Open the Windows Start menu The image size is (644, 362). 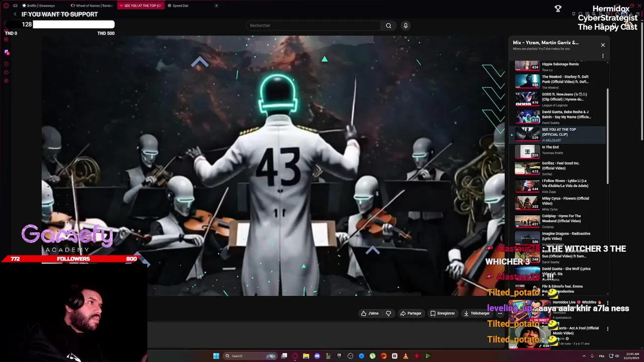coord(216,356)
